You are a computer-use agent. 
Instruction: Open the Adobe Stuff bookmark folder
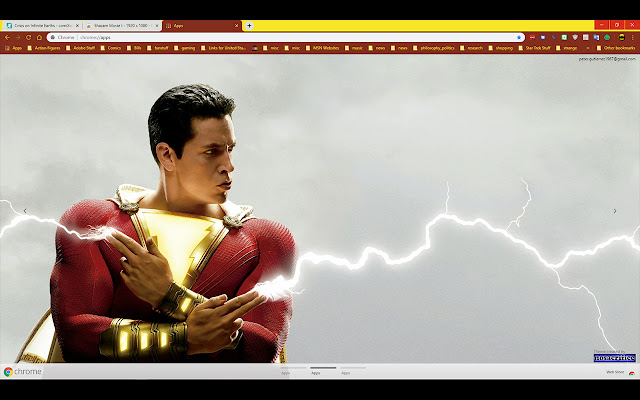81,48
